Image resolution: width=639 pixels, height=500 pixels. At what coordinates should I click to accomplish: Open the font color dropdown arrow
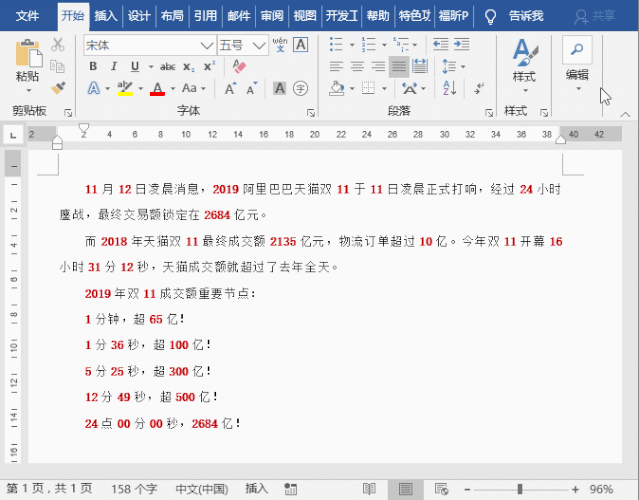click(173, 88)
